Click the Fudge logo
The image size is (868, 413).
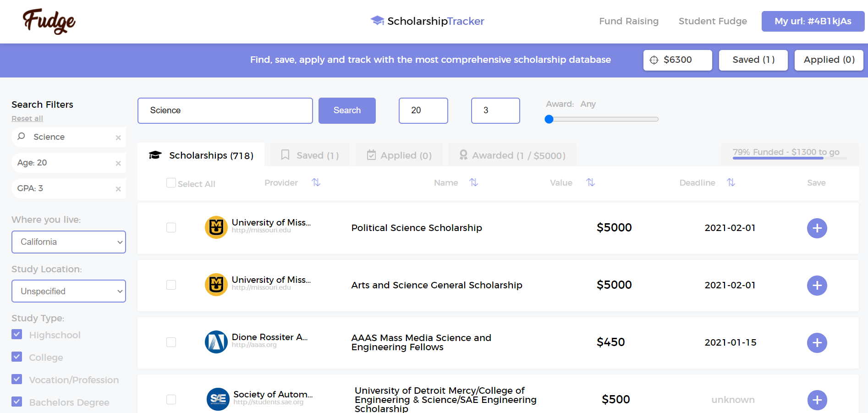(x=49, y=21)
